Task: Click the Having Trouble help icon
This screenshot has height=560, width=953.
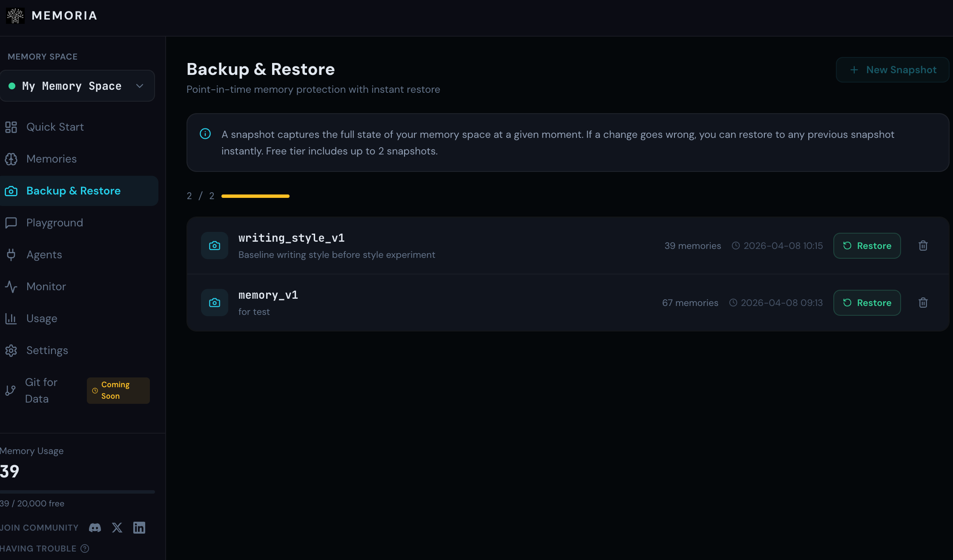Action: [85, 549]
